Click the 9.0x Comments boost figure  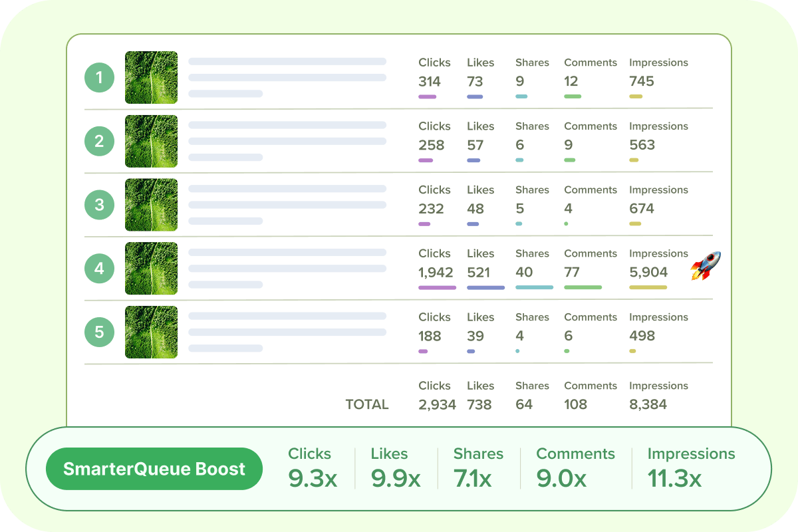click(561, 479)
